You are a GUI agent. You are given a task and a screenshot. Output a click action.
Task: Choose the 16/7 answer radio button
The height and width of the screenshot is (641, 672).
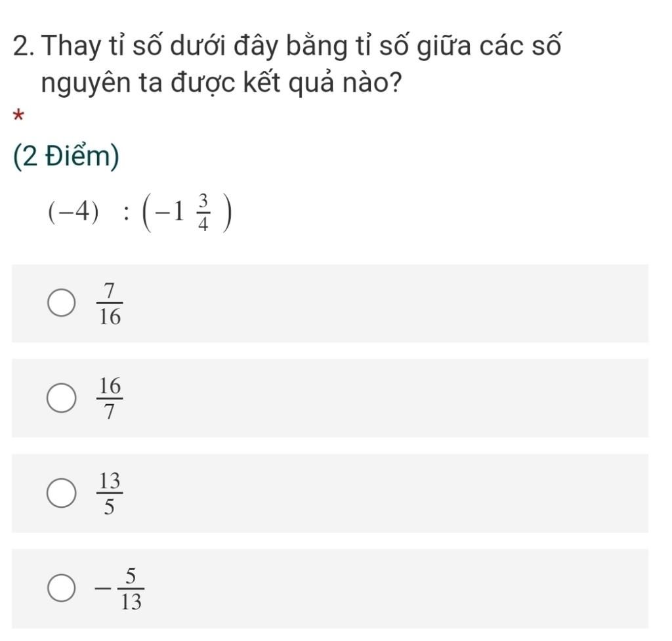point(61,399)
